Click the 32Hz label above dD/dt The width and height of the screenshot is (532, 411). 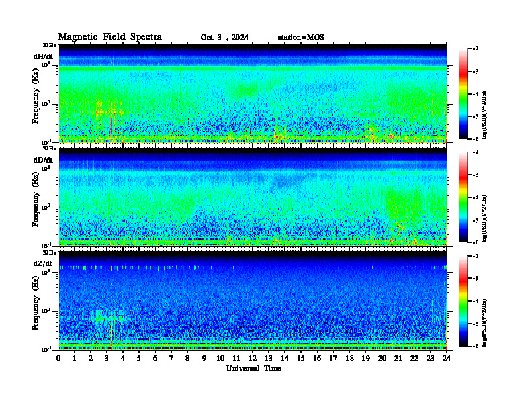[x=50, y=148]
